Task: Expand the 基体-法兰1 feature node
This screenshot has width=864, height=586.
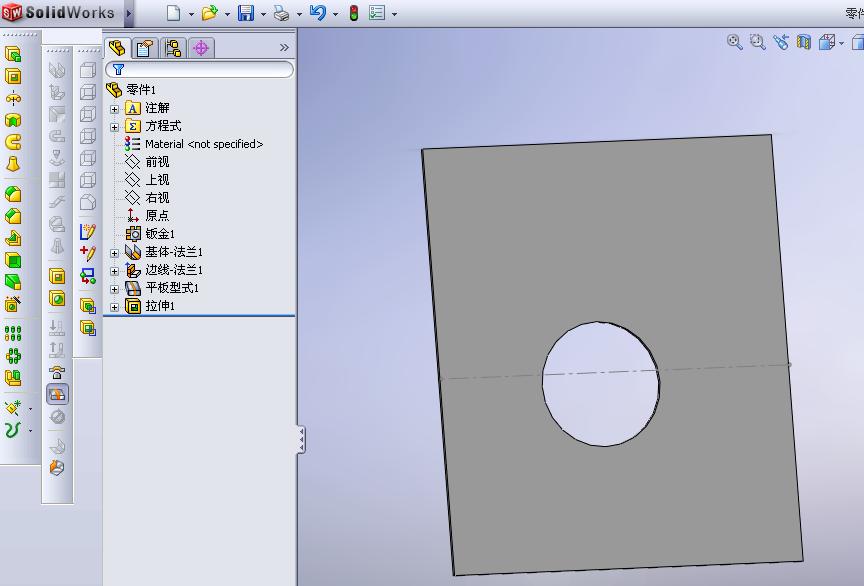Action: (x=115, y=254)
